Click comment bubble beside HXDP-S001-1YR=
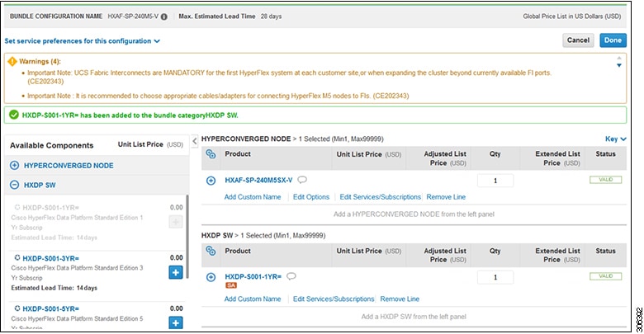Screen dimensions: 644x334 pos(291,276)
